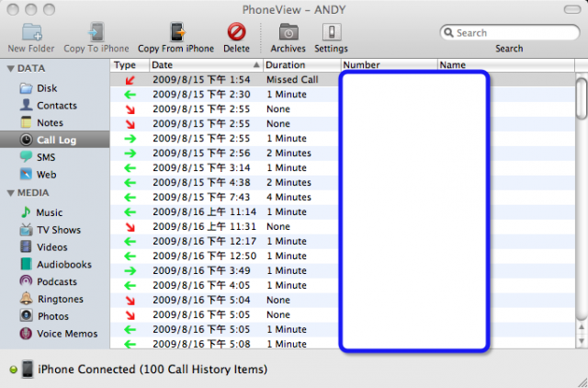Open Audiobooks in the sidebar
This screenshot has width=588, height=388.
click(x=55, y=264)
